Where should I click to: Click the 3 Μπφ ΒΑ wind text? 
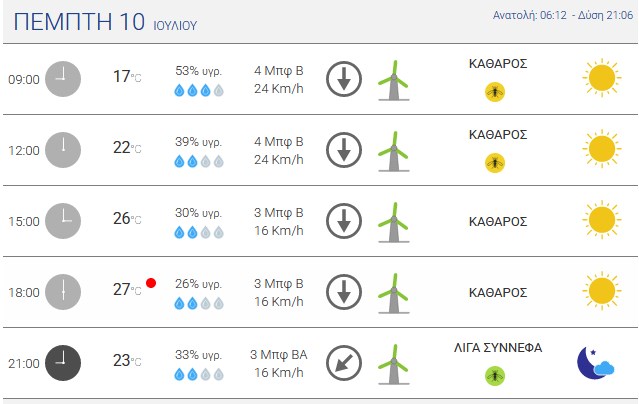279,355
